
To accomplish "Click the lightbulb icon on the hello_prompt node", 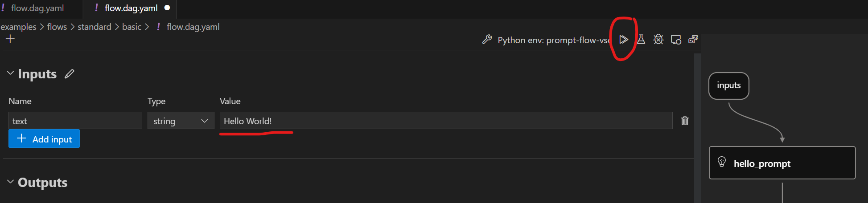I will tap(722, 162).
